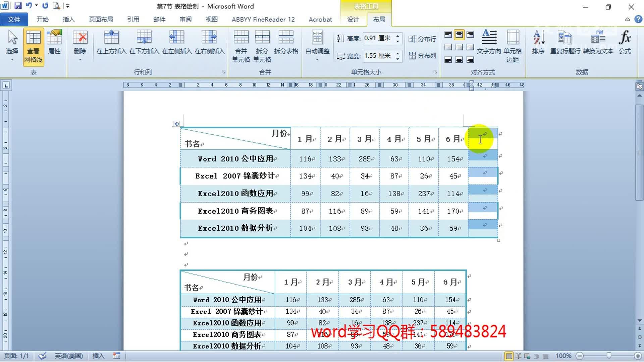Insert a formula with the 公式 icon
The height and width of the screenshot is (362, 644).
point(625,44)
